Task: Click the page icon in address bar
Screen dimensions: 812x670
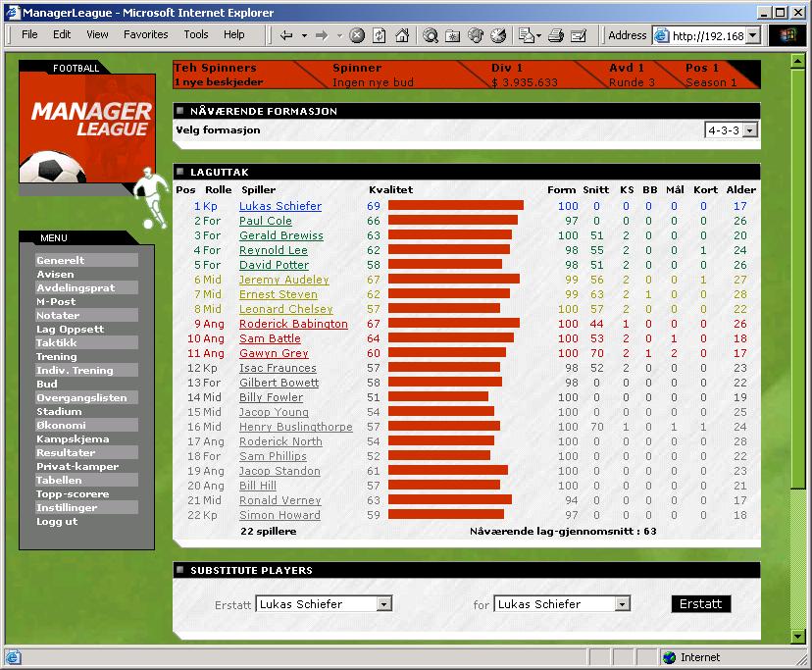Action: [x=661, y=35]
